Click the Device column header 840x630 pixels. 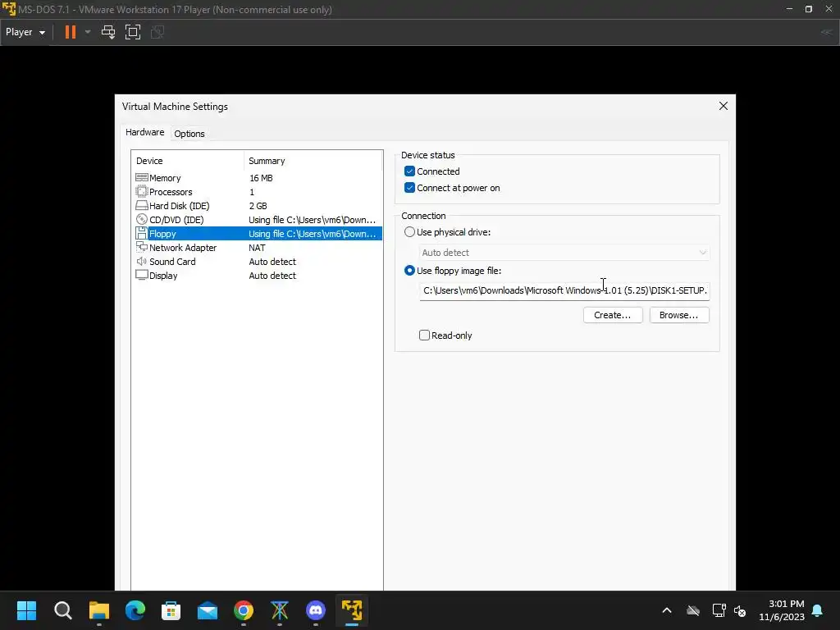point(188,161)
